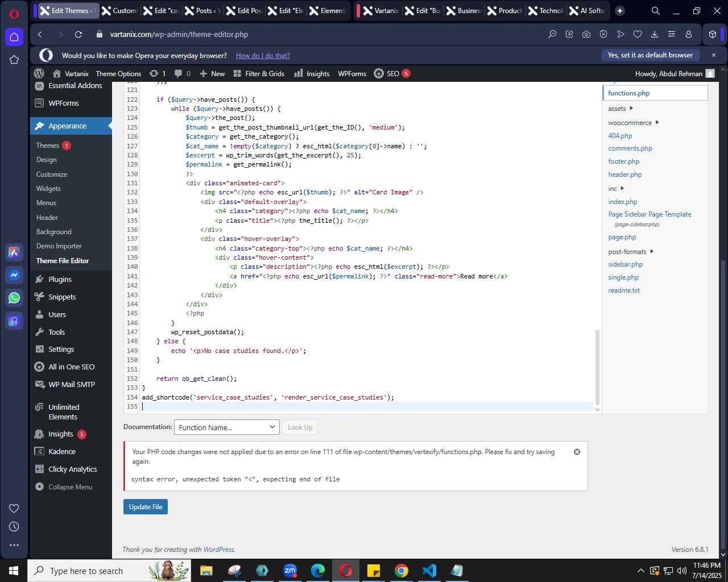
Task: Click Yes, set it as default browser
Action: (650, 55)
